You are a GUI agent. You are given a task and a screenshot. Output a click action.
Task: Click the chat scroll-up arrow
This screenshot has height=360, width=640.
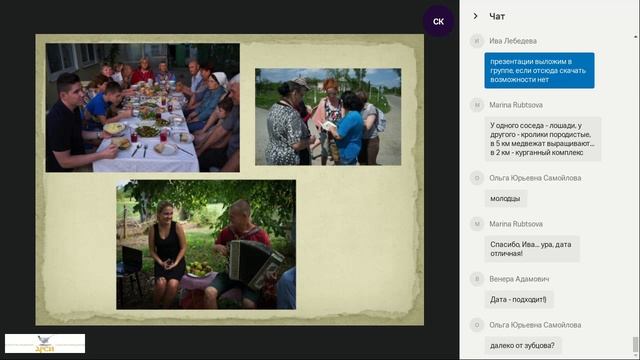(x=635, y=37)
